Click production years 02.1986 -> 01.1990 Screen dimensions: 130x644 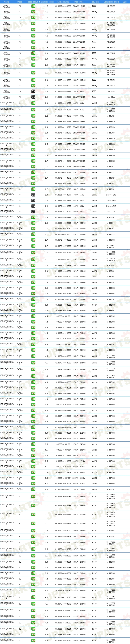click(x=63, y=24)
